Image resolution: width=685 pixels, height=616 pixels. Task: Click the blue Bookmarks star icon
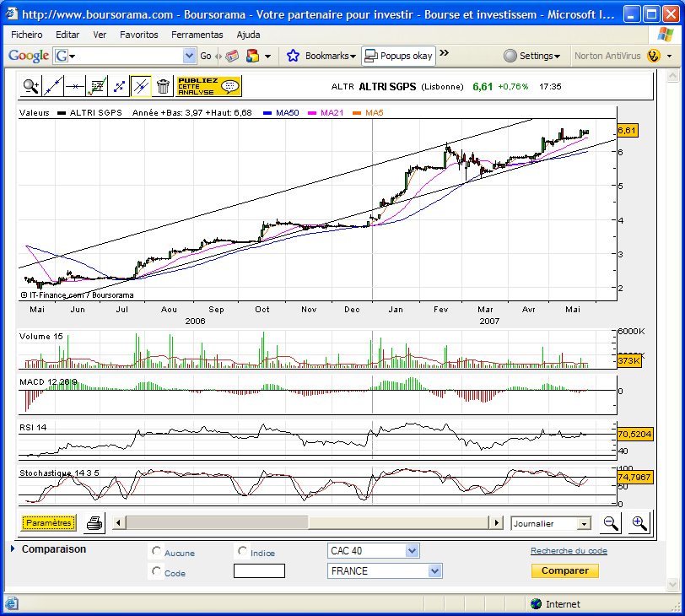(293, 56)
